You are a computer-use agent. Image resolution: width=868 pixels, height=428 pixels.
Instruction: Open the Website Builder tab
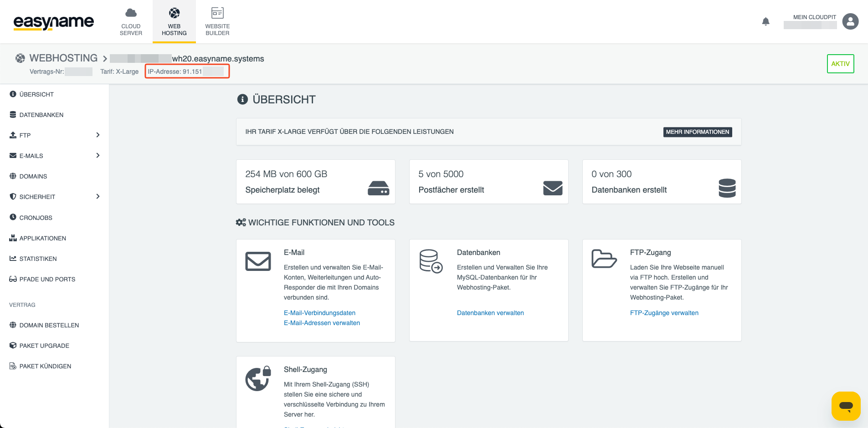click(217, 22)
